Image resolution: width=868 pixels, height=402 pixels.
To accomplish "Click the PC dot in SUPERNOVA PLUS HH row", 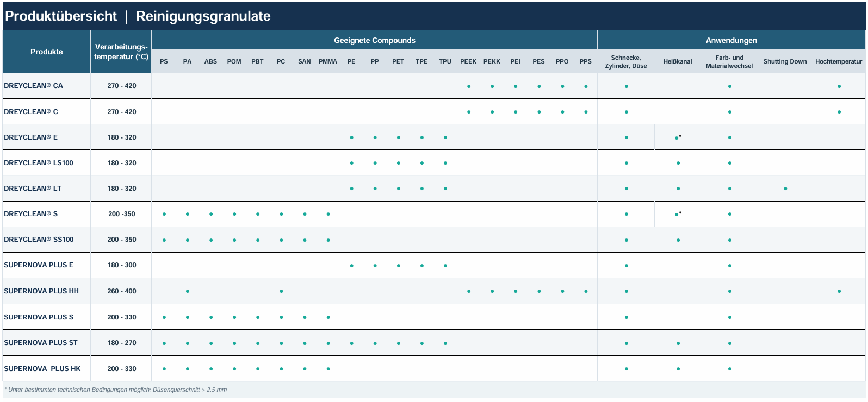I will coord(281,291).
